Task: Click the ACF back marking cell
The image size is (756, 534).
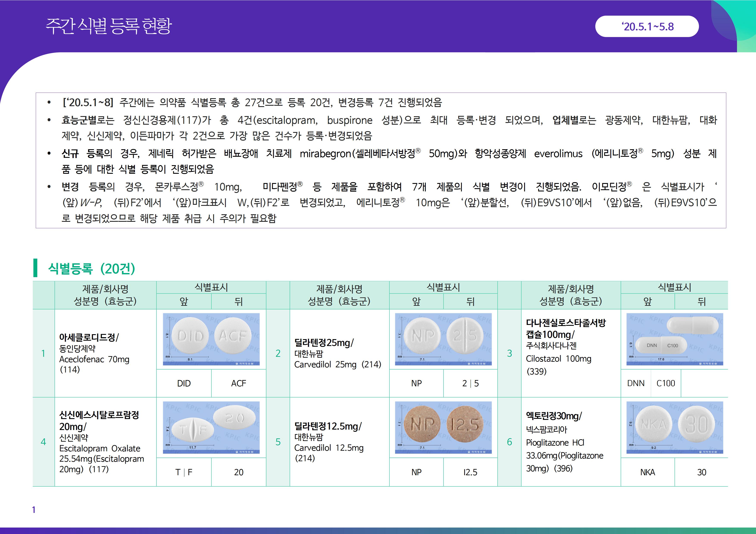Action: coord(238,383)
